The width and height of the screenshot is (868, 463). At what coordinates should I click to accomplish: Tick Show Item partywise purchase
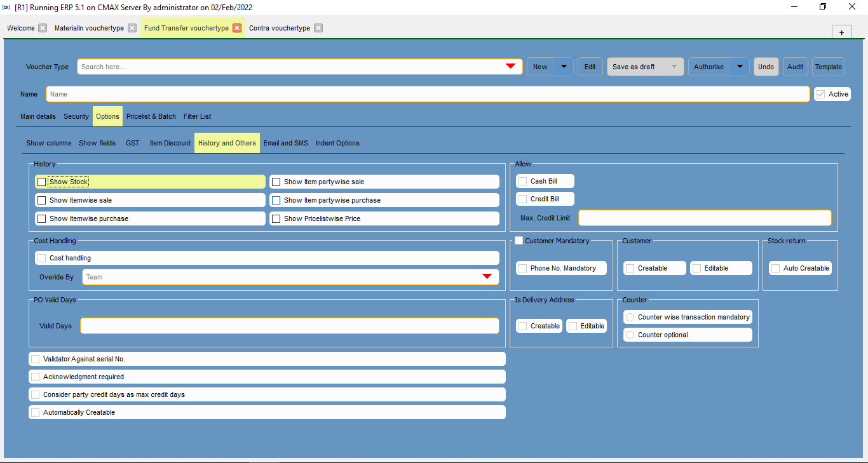click(x=276, y=200)
